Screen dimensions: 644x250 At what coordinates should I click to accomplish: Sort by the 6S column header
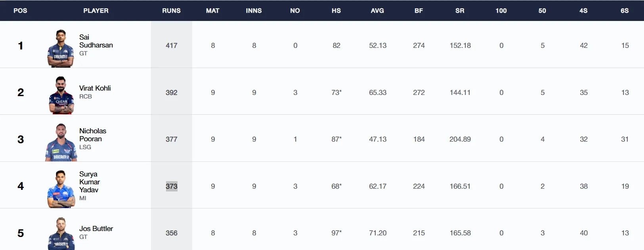click(x=625, y=11)
